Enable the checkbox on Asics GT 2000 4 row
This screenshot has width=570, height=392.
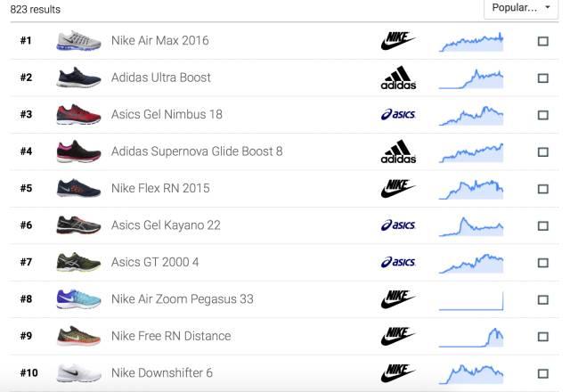(542, 262)
